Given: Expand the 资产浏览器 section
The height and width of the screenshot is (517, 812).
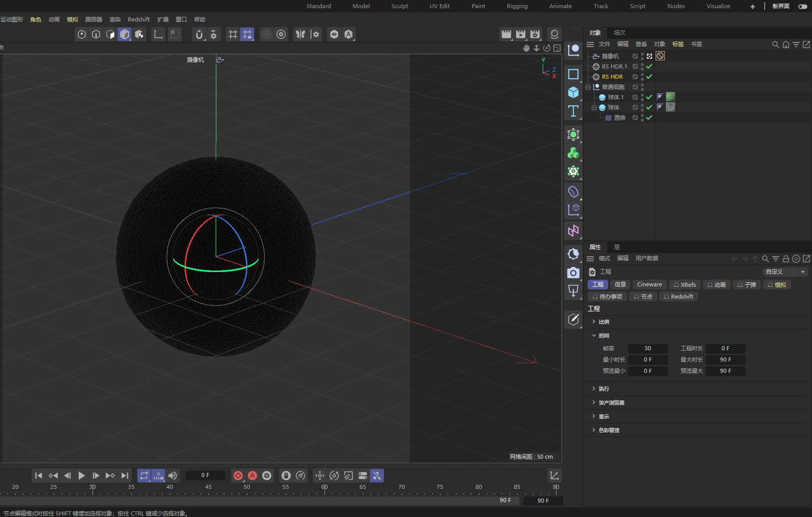Looking at the screenshot, I should point(594,402).
